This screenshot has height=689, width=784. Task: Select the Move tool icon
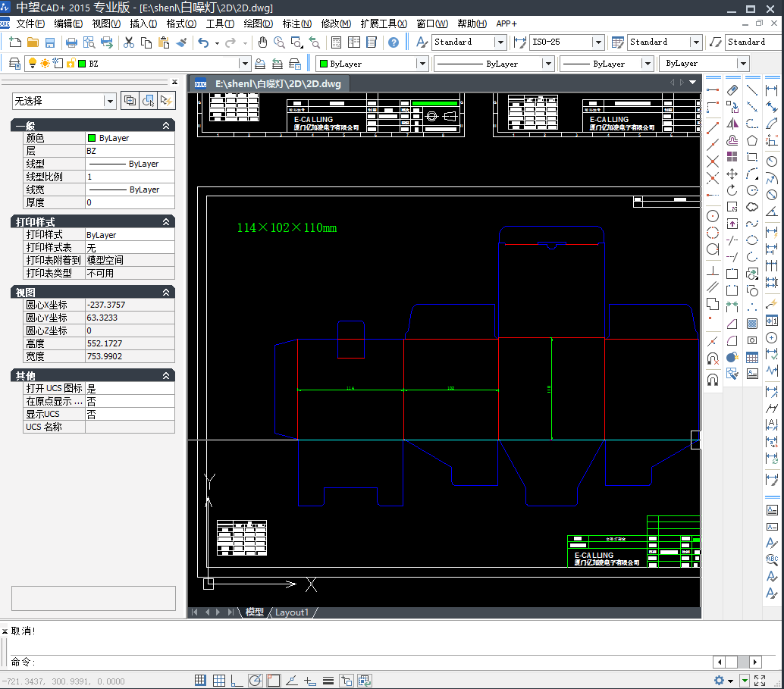[732, 174]
